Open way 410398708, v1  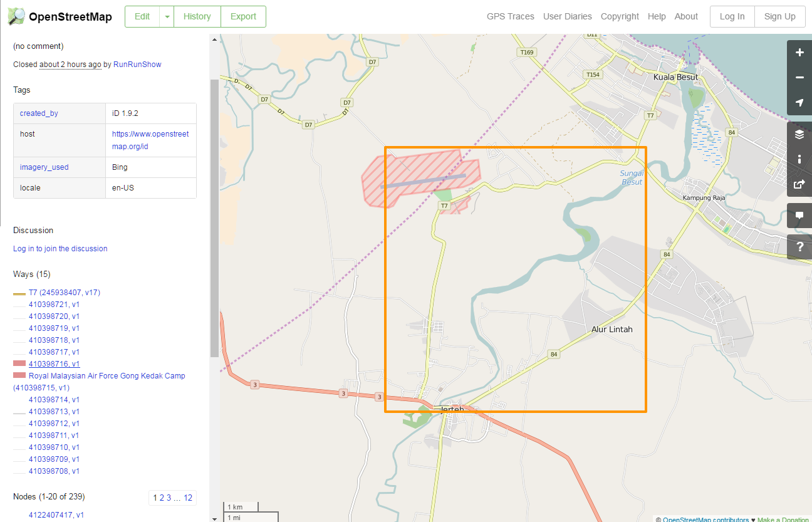(54, 471)
